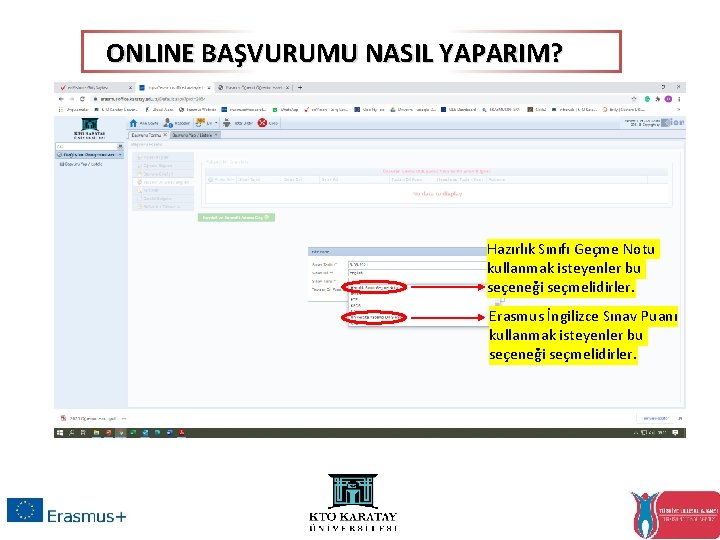Select the first step in the step list

pos(163,158)
